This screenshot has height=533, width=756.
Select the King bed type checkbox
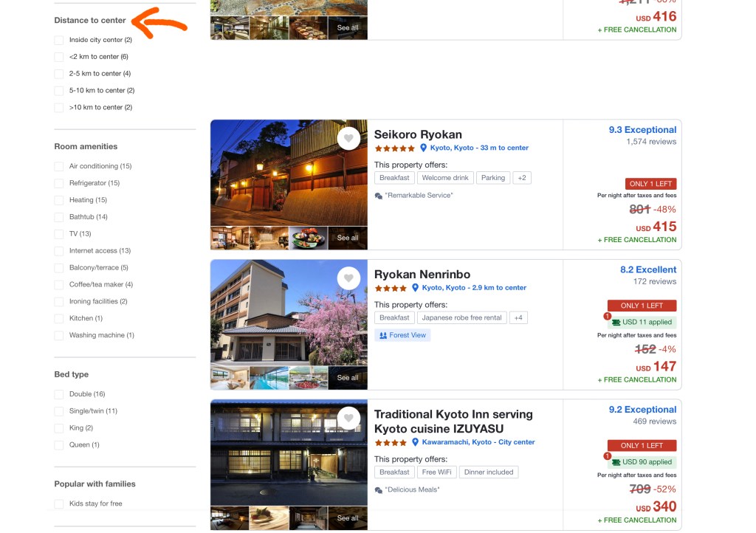click(59, 428)
